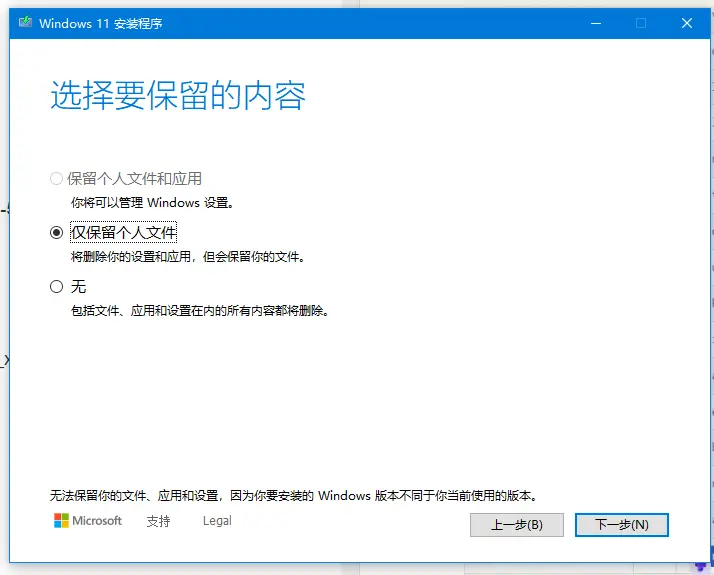Click text 包括文件、应用和设置在内的所有内容都将删除。

click(x=200, y=311)
